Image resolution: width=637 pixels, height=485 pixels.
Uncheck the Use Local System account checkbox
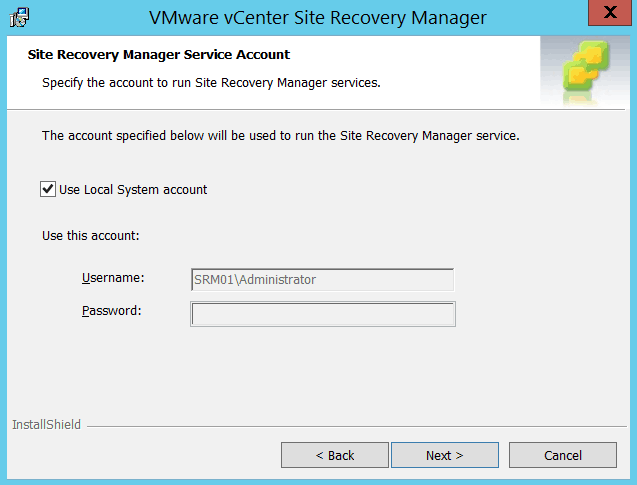pyautogui.click(x=48, y=189)
